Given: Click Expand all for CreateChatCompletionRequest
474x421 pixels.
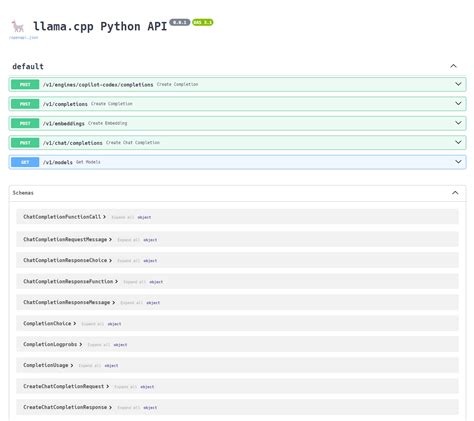Looking at the screenshot, I should (125, 387).
